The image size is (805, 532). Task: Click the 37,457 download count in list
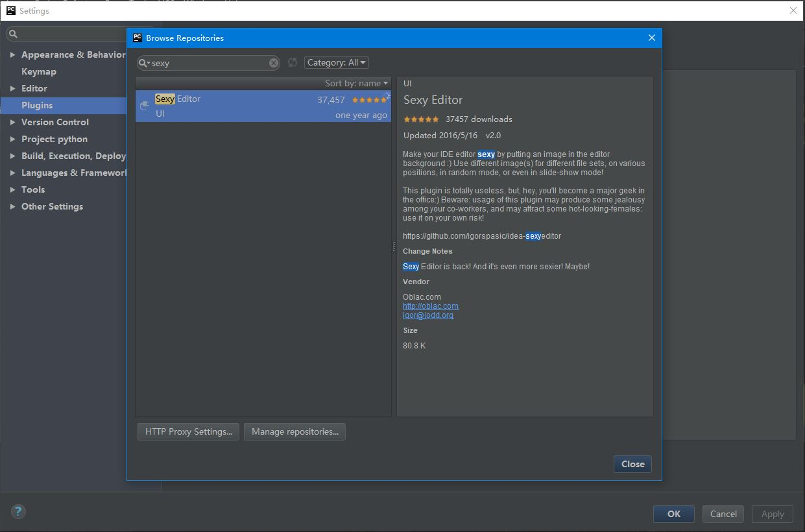pos(331,100)
